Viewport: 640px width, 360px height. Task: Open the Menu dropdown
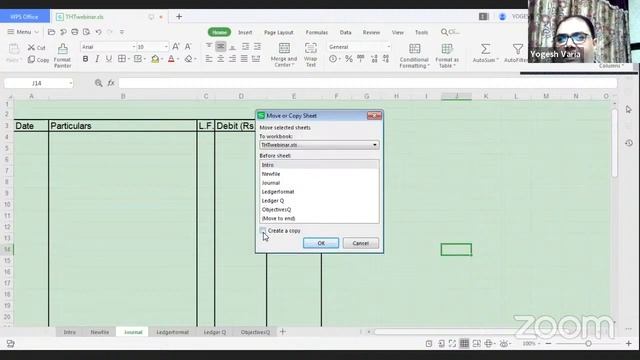(x=23, y=32)
